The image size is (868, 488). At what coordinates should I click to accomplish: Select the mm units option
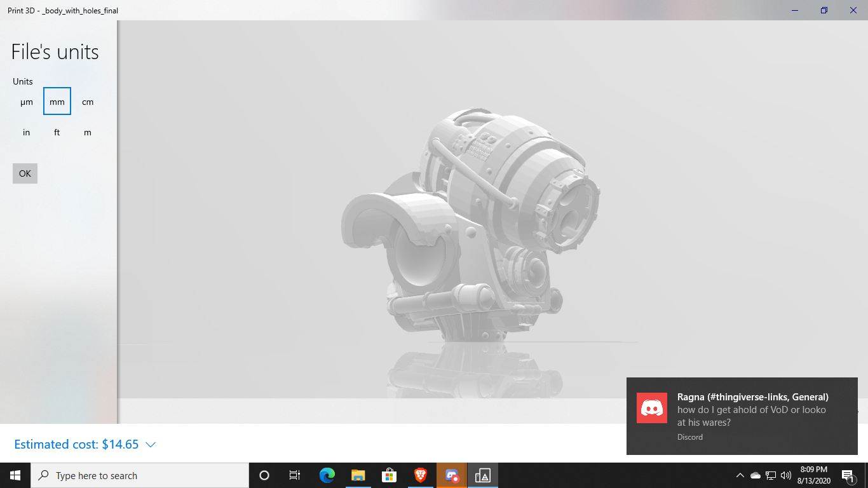(57, 102)
